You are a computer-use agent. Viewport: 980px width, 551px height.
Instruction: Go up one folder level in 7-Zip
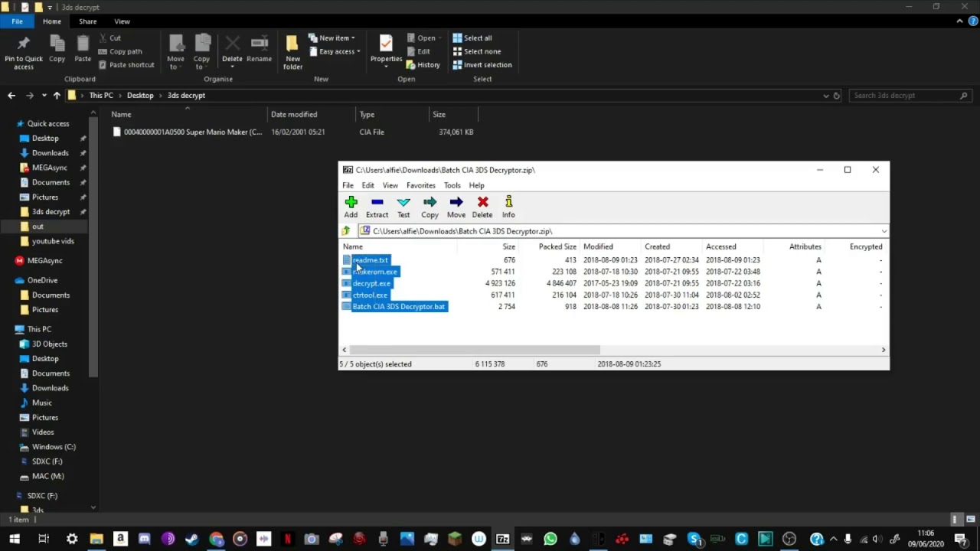click(x=346, y=231)
